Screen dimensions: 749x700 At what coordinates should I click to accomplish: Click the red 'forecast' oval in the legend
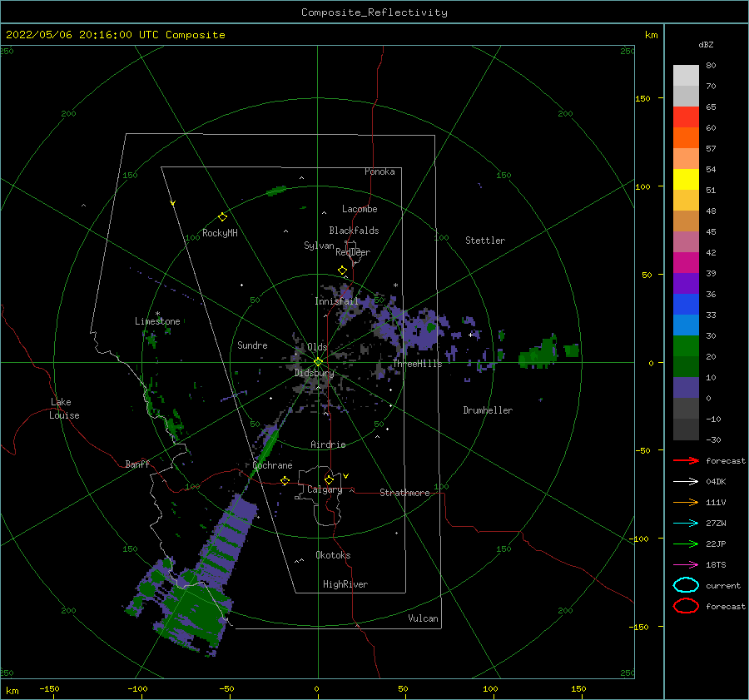686,606
